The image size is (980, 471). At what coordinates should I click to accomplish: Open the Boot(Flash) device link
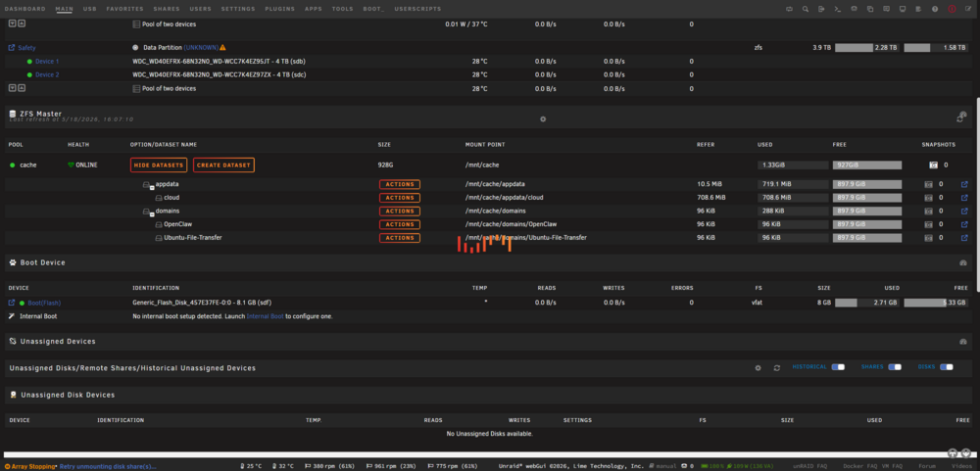(x=44, y=303)
